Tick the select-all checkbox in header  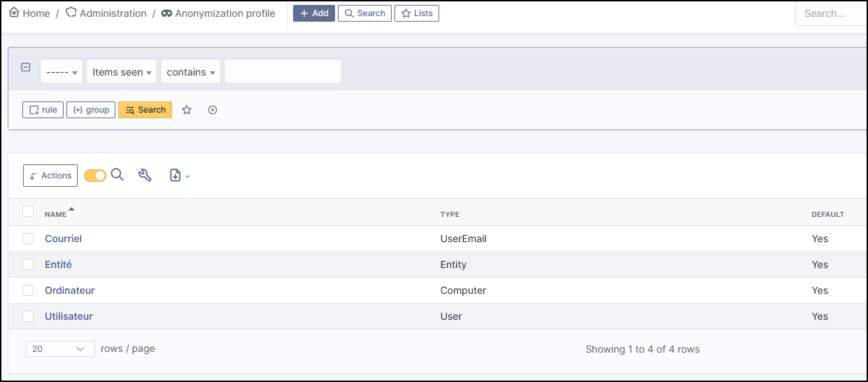pos(28,211)
